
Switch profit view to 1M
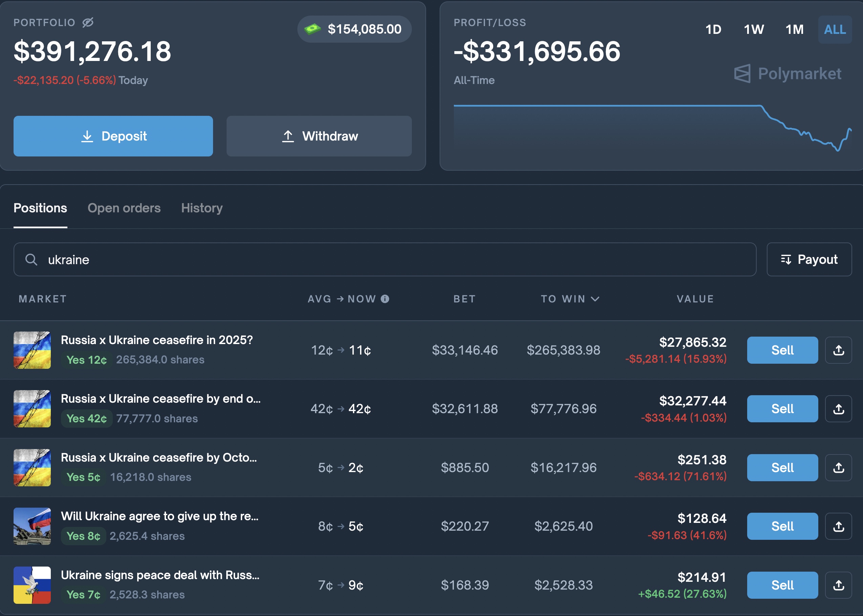794,29
